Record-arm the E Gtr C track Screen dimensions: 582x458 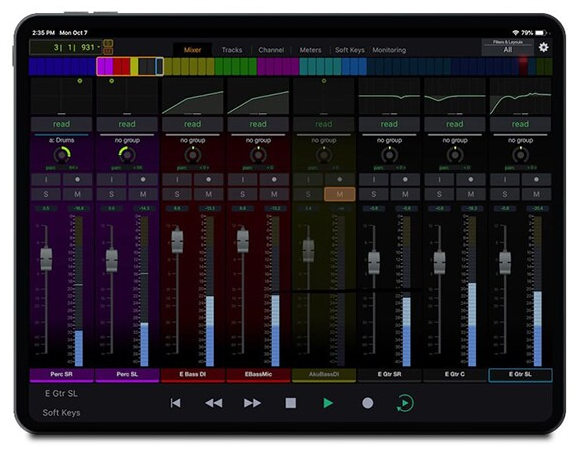471,180
